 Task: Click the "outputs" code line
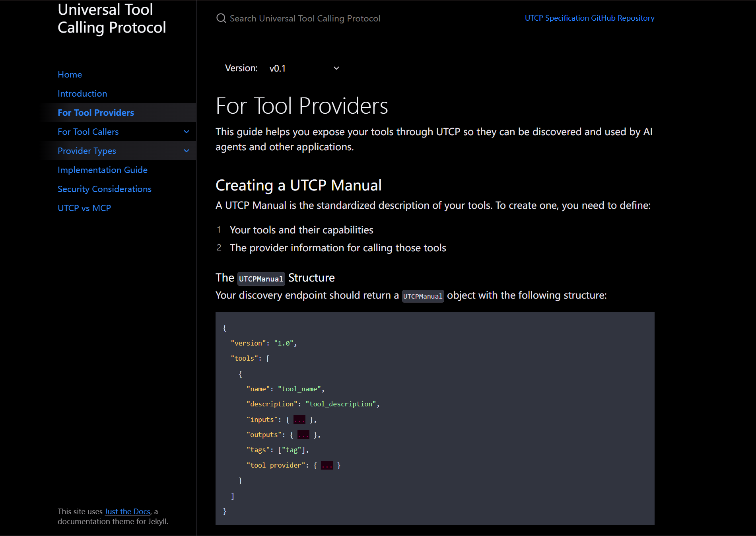point(284,435)
